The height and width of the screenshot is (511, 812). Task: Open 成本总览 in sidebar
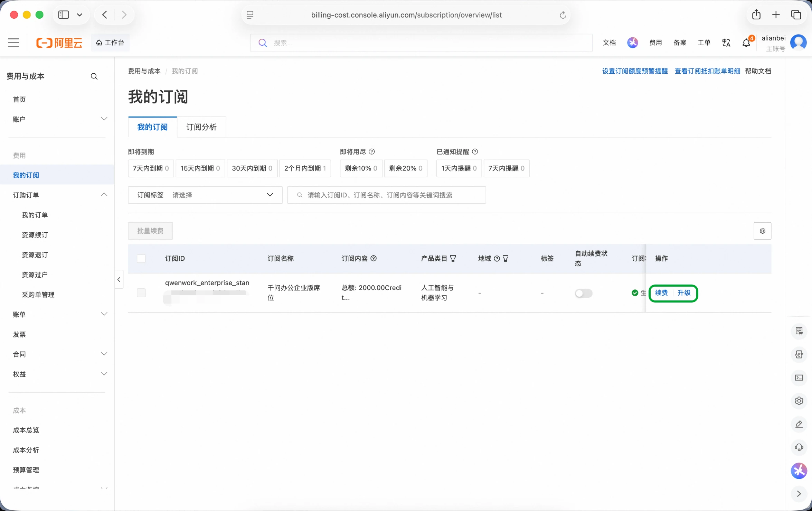coord(26,430)
